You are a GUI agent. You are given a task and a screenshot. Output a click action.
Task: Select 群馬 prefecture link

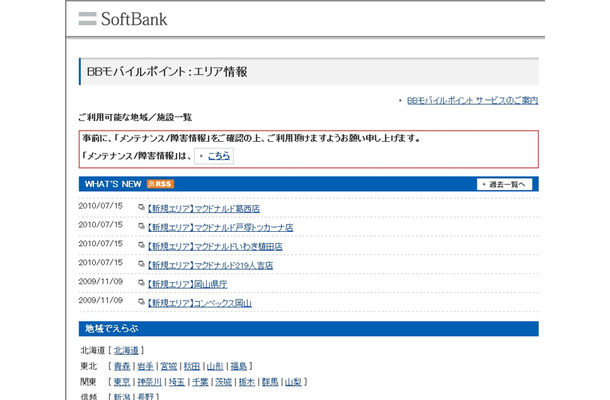coord(270,382)
